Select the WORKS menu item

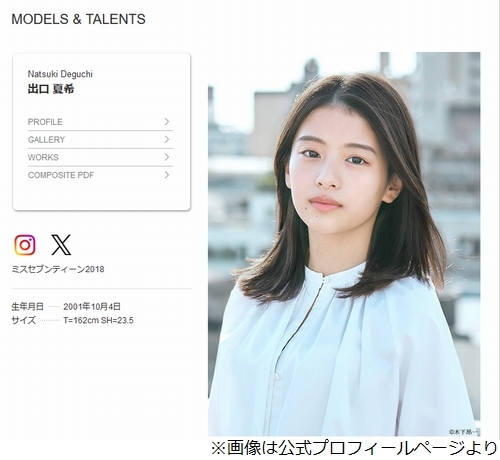[x=100, y=157]
